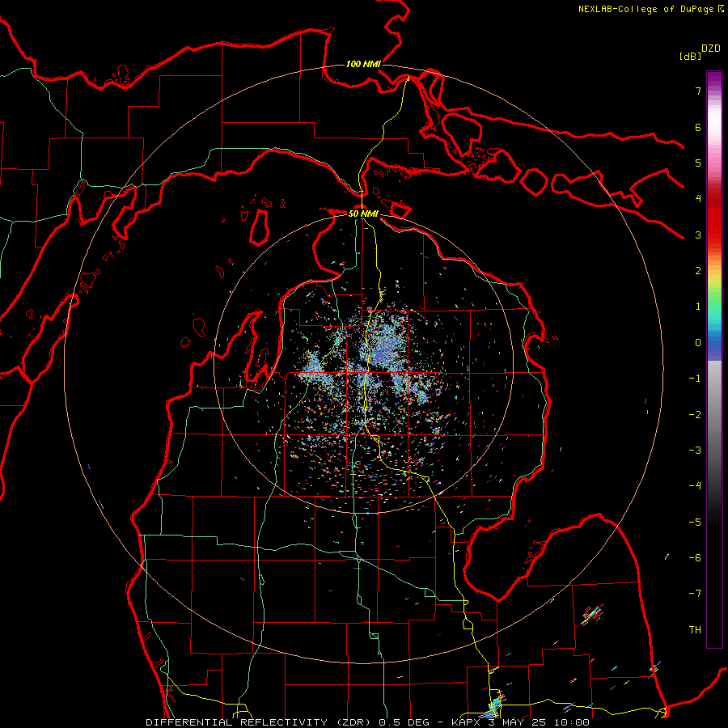Click the KAPX 3 MAY 25 10:00 timestamp
Image resolution: width=728 pixels, height=728 pixels.
coord(520,722)
